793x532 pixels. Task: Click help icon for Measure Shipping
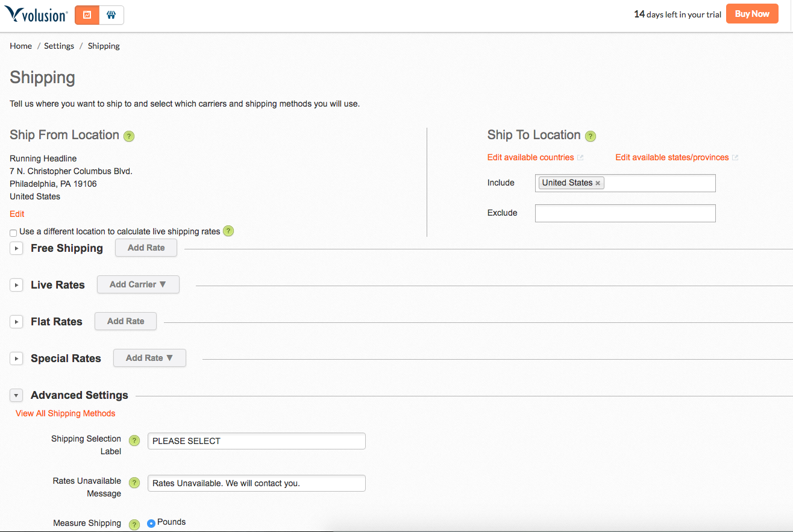134,525
